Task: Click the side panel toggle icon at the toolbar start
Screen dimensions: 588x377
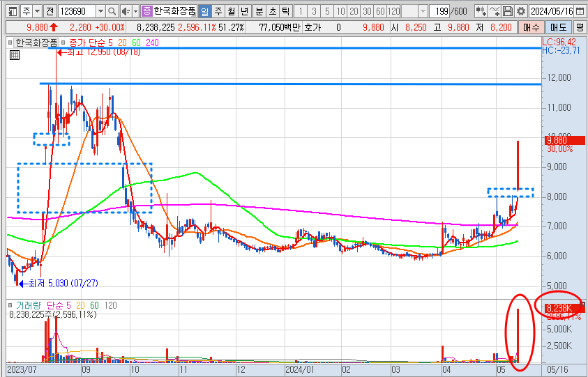Action: (13, 11)
